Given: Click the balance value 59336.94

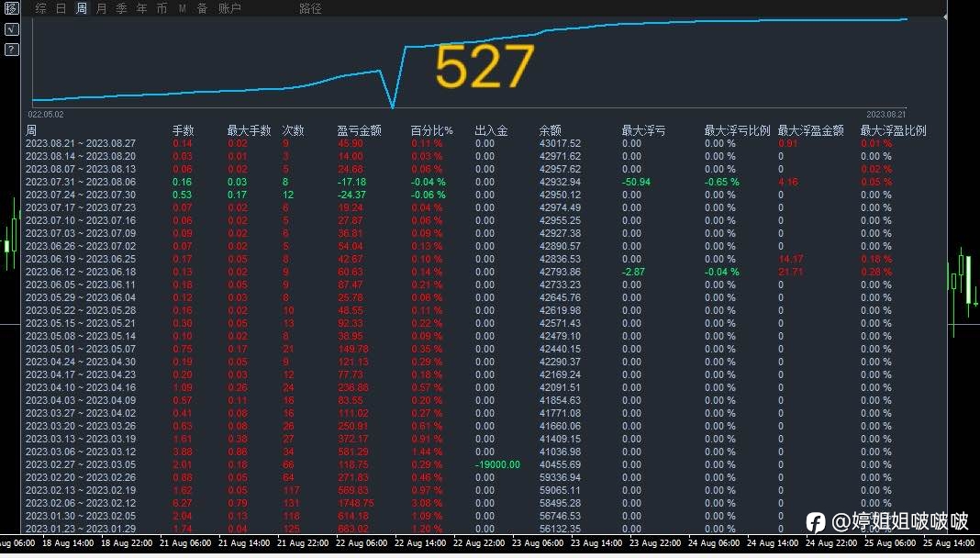Looking at the screenshot, I should point(560,477).
